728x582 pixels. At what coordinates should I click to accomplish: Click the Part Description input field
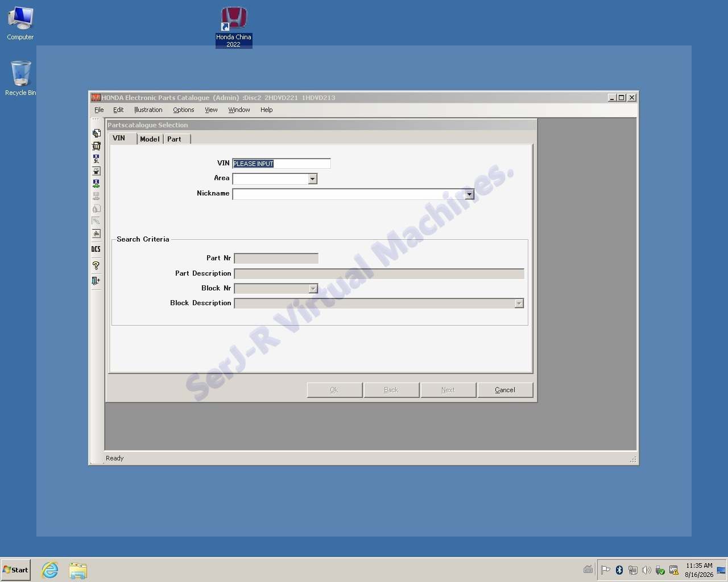click(x=379, y=274)
